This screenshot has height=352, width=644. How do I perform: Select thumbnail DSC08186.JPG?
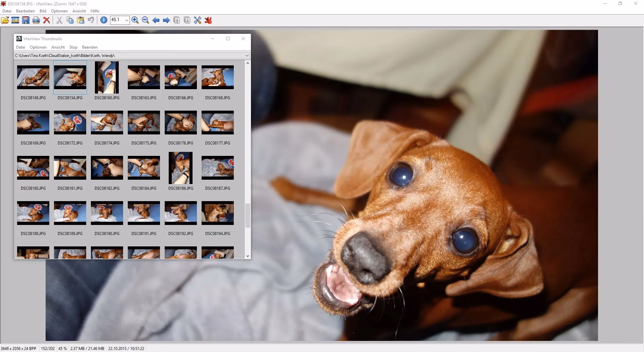pyautogui.click(x=181, y=171)
